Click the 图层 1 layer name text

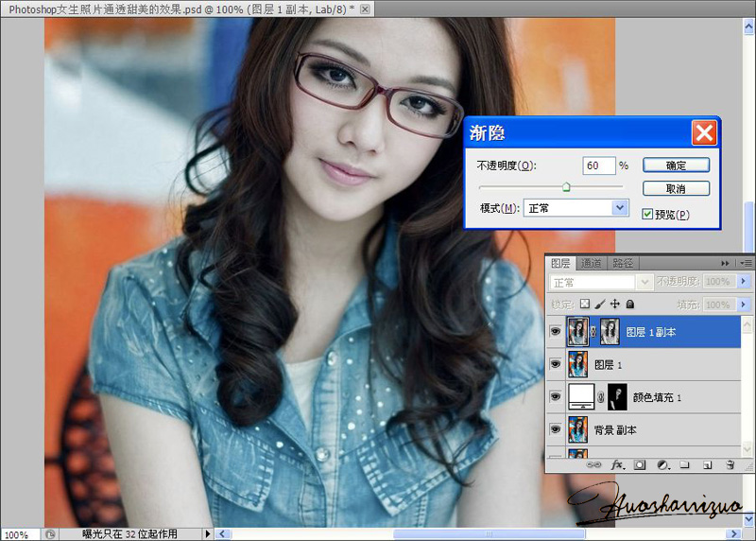608,365
